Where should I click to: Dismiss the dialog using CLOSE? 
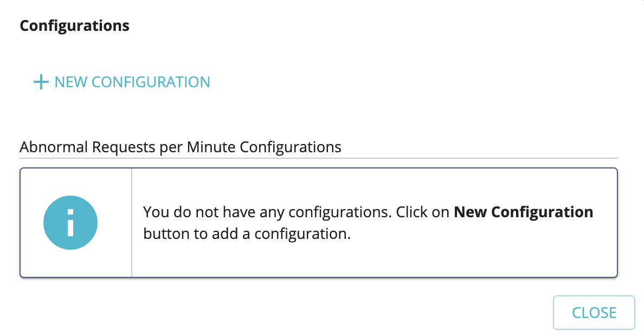tap(594, 312)
